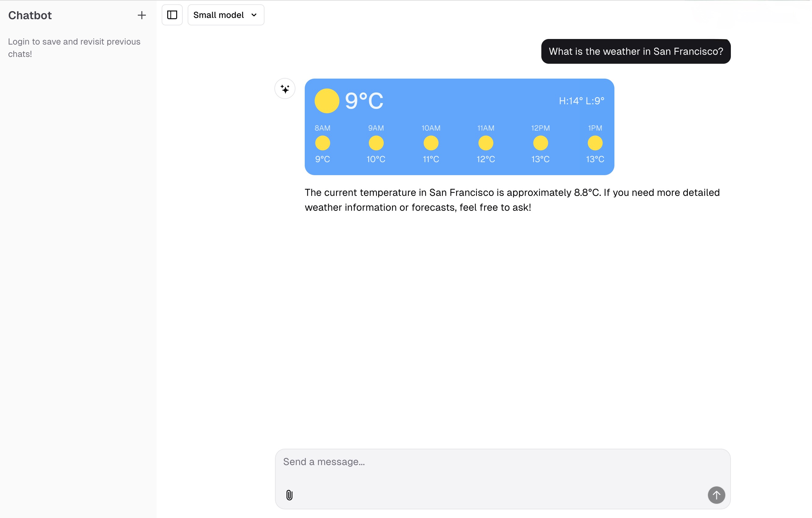Click the blue weather summary card

click(459, 127)
